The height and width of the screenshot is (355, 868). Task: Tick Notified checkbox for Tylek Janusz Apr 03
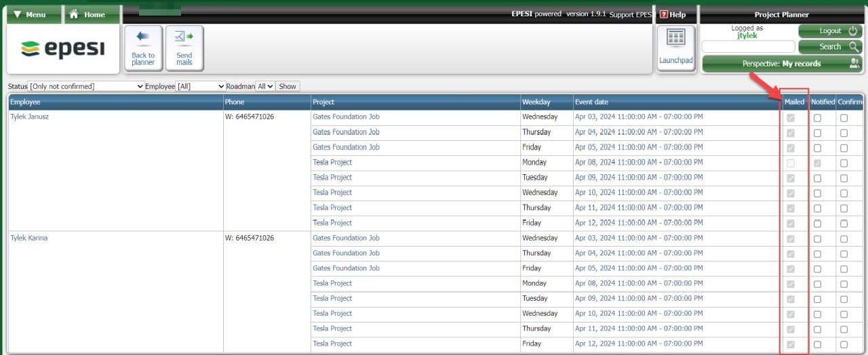click(817, 118)
